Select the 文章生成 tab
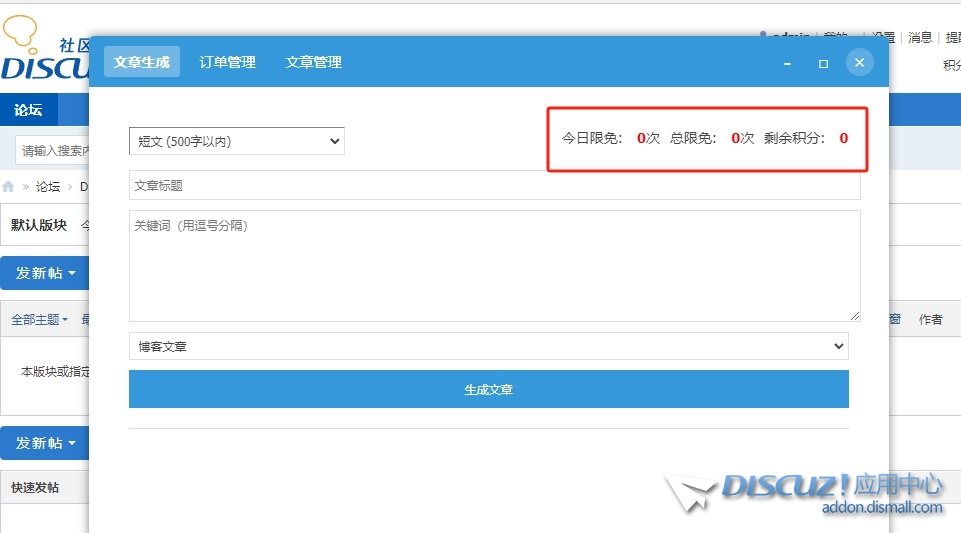The height and width of the screenshot is (533, 961). pyautogui.click(x=141, y=62)
